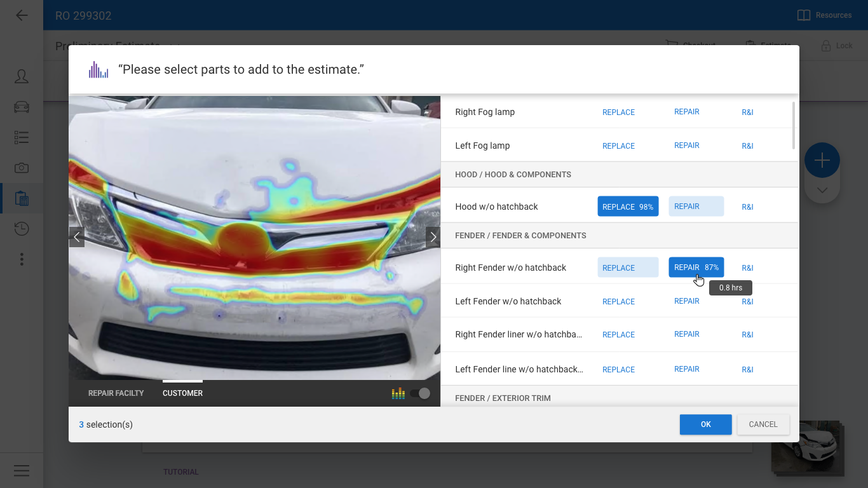Switch to the REPAIR FACILITY tab
This screenshot has width=868, height=488.
point(116,393)
